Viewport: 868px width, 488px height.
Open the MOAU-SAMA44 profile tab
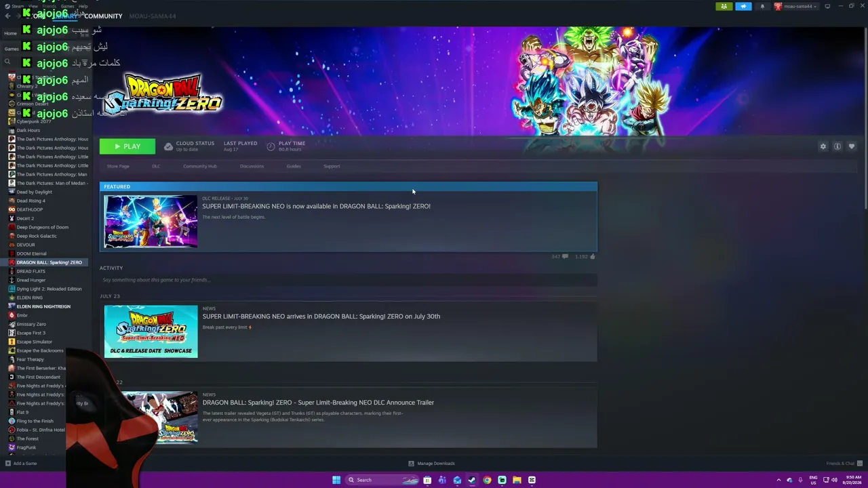(153, 16)
